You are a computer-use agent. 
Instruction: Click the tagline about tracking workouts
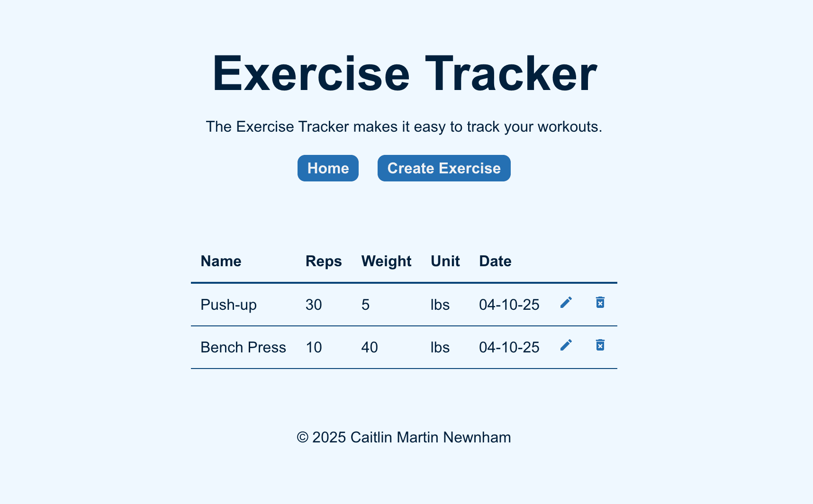(404, 126)
